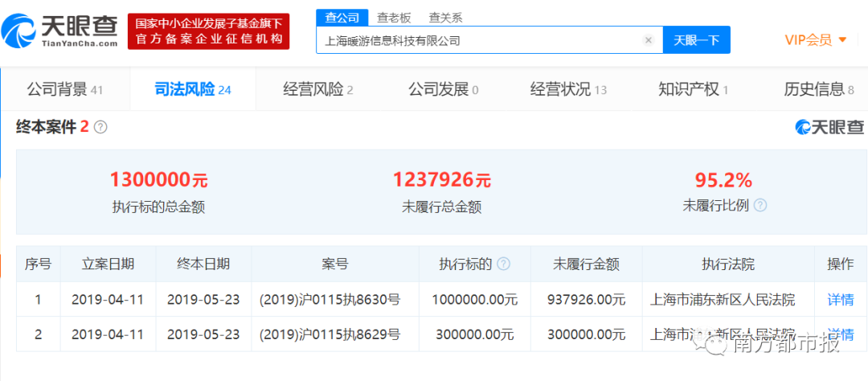Open help icon next to 终本案件 heading

[x=100, y=127]
